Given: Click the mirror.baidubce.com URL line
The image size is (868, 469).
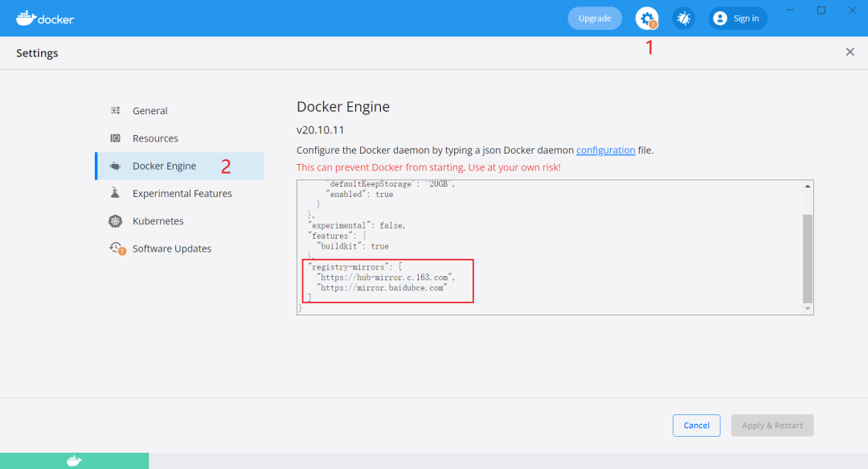Looking at the screenshot, I should click(x=382, y=288).
